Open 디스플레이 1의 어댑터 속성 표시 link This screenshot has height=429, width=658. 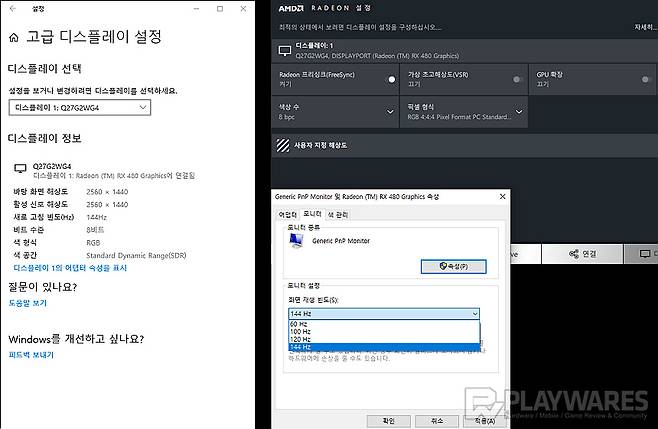click(x=69, y=268)
